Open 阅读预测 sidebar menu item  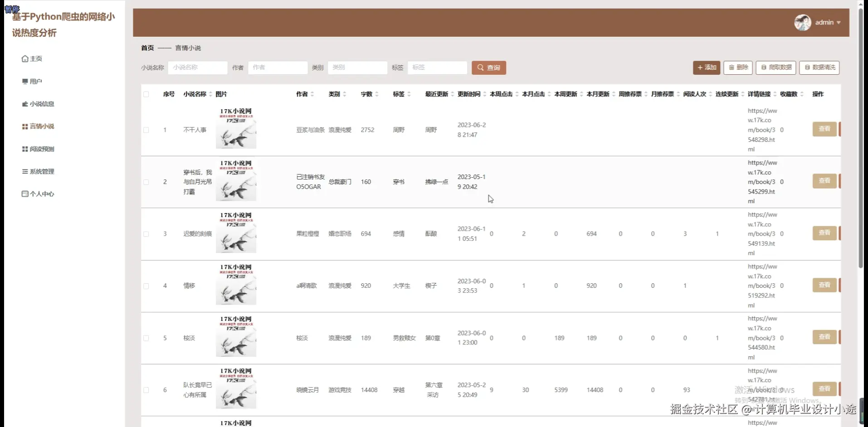click(38, 149)
